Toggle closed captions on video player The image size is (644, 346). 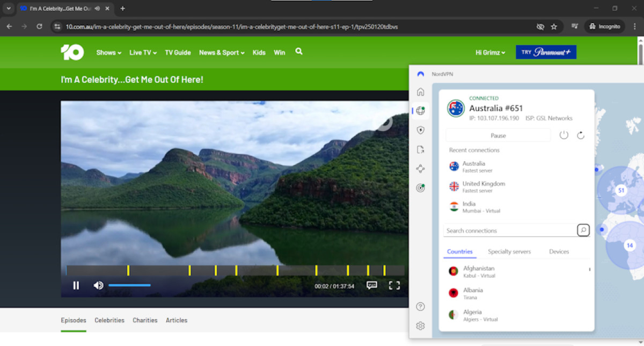point(372,285)
